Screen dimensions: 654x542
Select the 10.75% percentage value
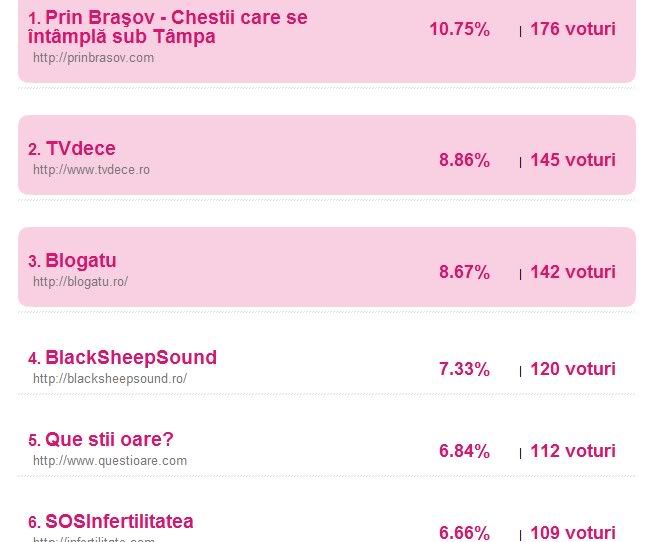pyautogui.click(x=460, y=30)
